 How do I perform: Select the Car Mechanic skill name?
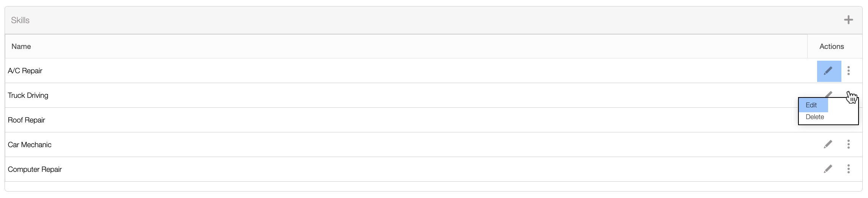point(30,145)
